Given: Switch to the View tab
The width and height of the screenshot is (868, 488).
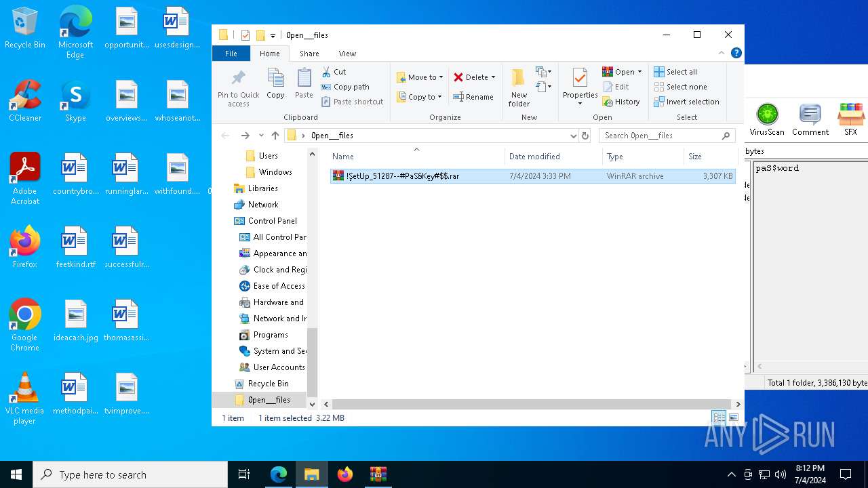Looking at the screenshot, I should pyautogui.click(x=347, y=53).
